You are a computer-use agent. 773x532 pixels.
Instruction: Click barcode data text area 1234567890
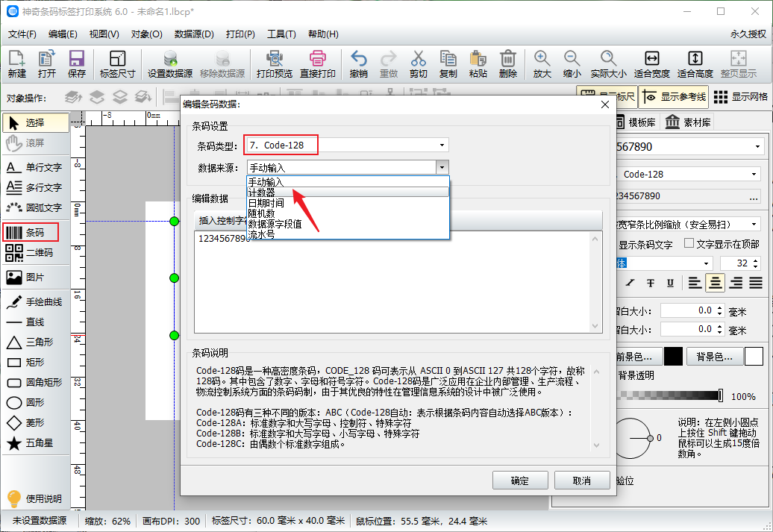point(392,283)
